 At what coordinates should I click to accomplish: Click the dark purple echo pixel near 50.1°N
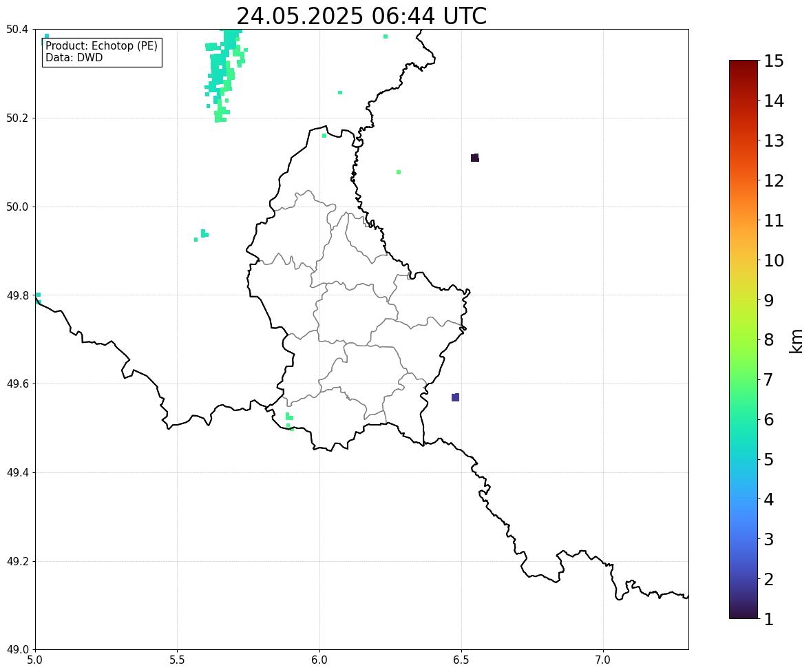475,158
